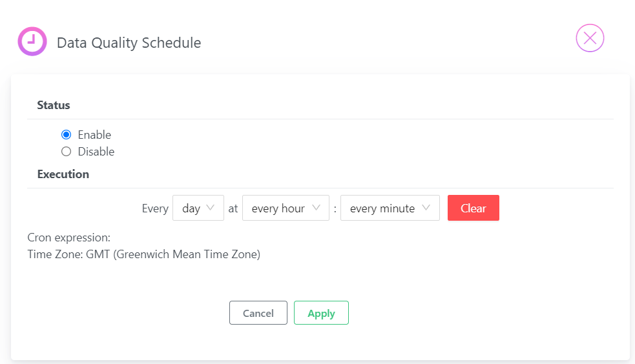635x364 pixels.
Task: Click the Status section heading
Action: [54, 105]
